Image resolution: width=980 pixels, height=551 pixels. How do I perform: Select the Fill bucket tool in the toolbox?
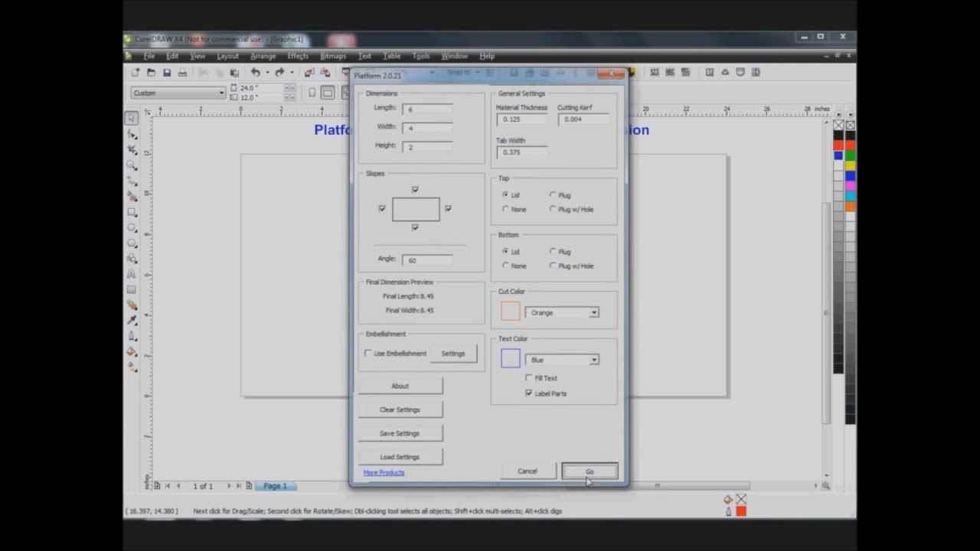pos(132,352)
